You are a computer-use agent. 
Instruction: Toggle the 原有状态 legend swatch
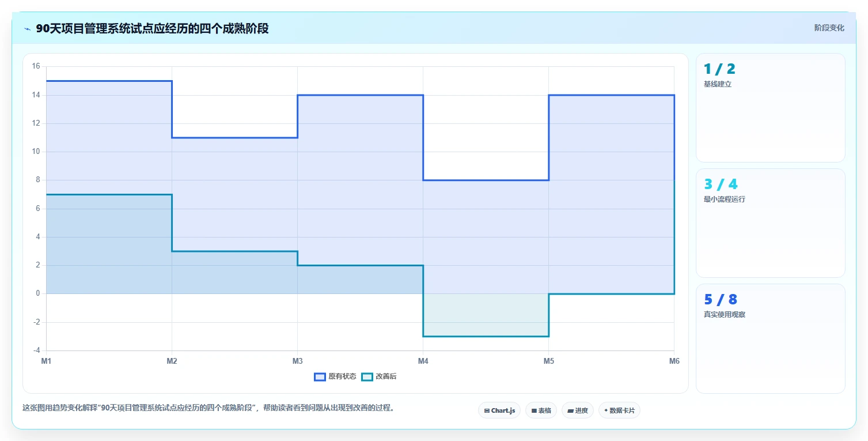coord(320,376)
